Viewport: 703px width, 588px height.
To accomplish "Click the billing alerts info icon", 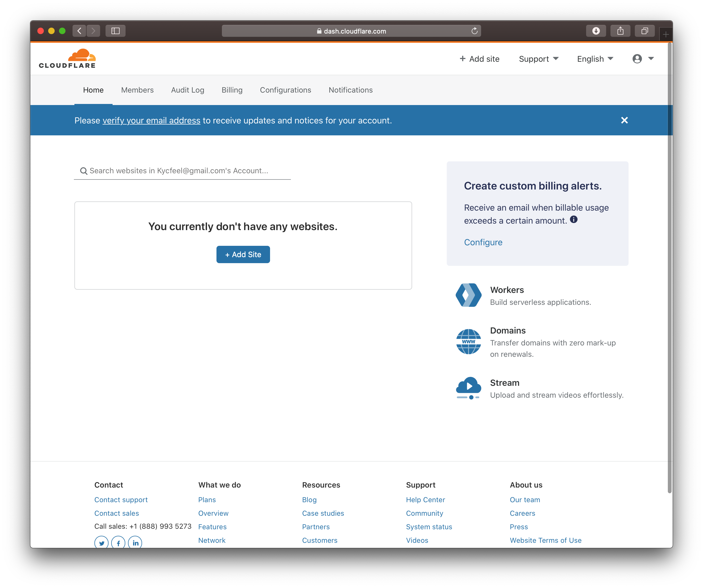I will (x=574, y=219).
